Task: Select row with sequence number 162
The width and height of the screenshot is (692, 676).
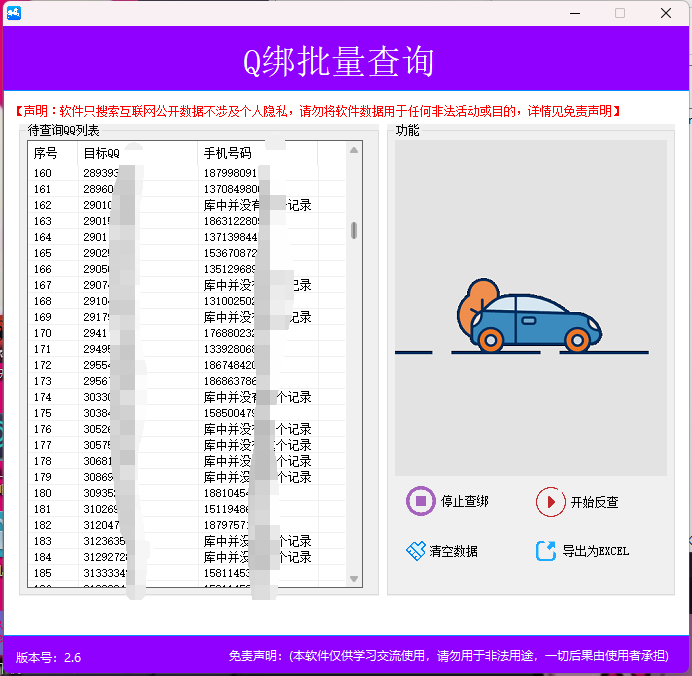Action: pyautogui.click(x=187, y=205)
